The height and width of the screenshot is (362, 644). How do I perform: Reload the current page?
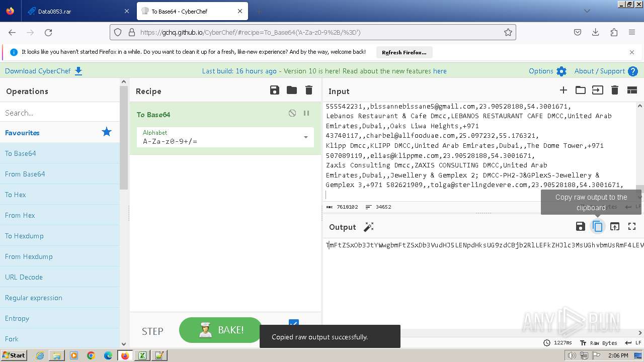click(48, 32)
